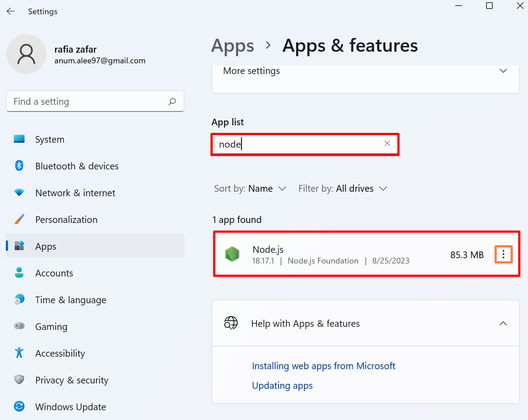
Task: Select Accounts in the sidebar
Action: [95, 273]
